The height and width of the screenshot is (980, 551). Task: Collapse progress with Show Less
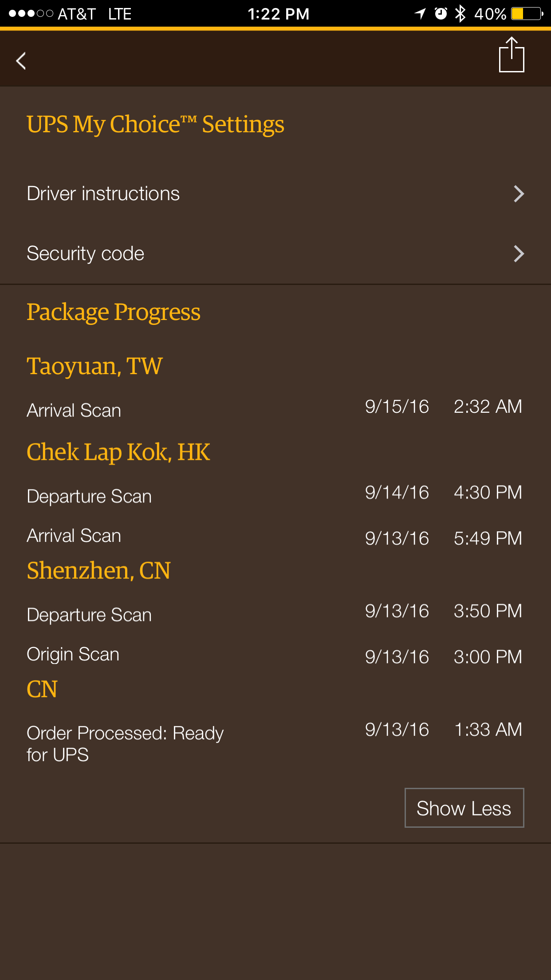pos(464,808)
